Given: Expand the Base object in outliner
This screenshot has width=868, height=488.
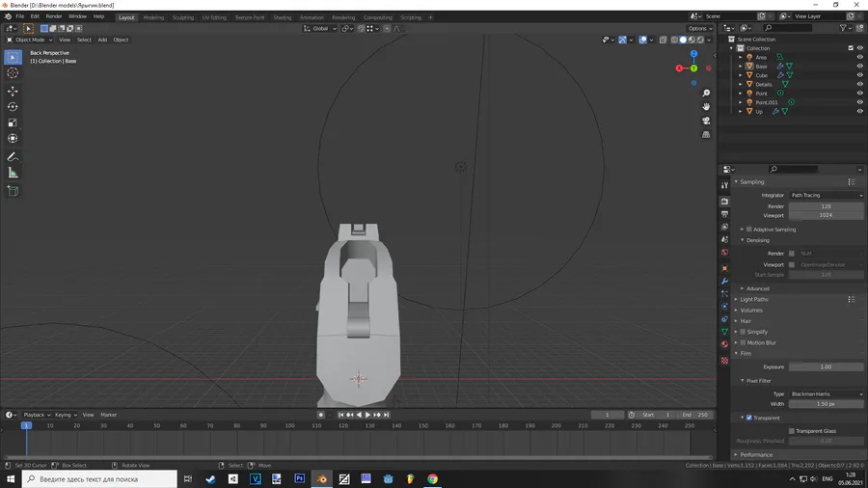Looking at the screenshot, I should tap(741, 66).
